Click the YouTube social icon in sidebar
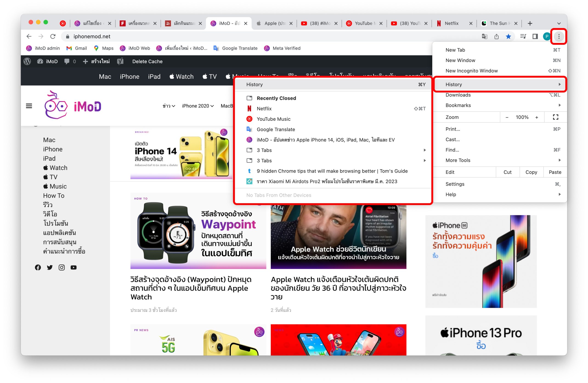This screenshot has height=383, width=588. tap(73, 268)
